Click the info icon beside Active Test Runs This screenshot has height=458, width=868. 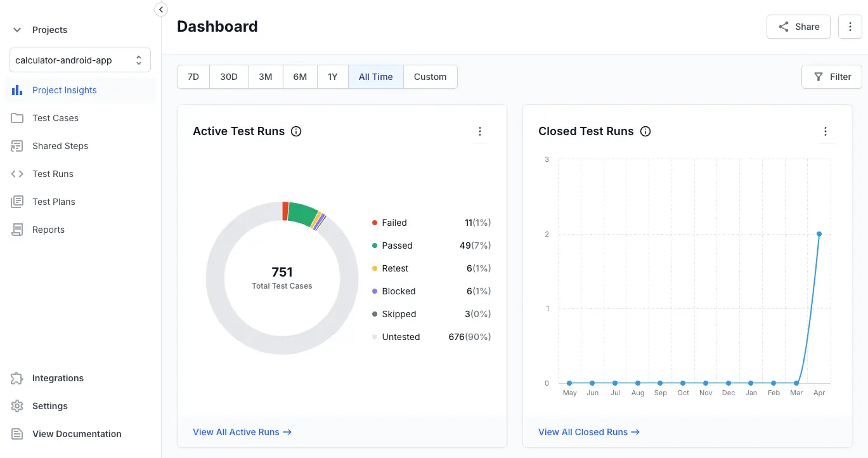(295, 131)
